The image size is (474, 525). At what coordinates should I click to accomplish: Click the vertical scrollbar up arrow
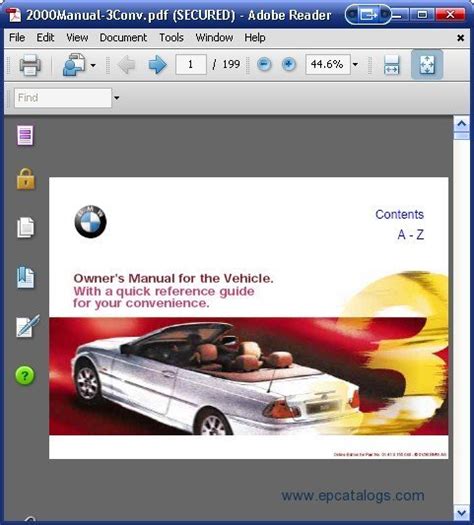(462, 124)
